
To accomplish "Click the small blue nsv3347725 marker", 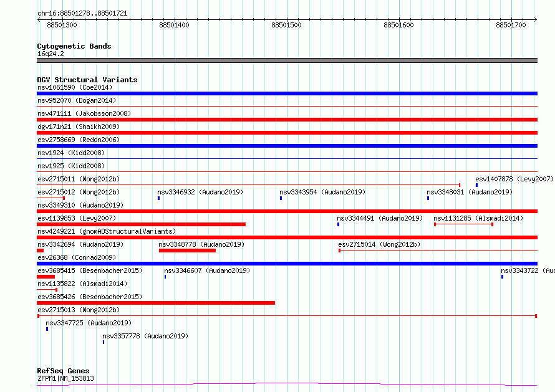I will tap(47, 329).
